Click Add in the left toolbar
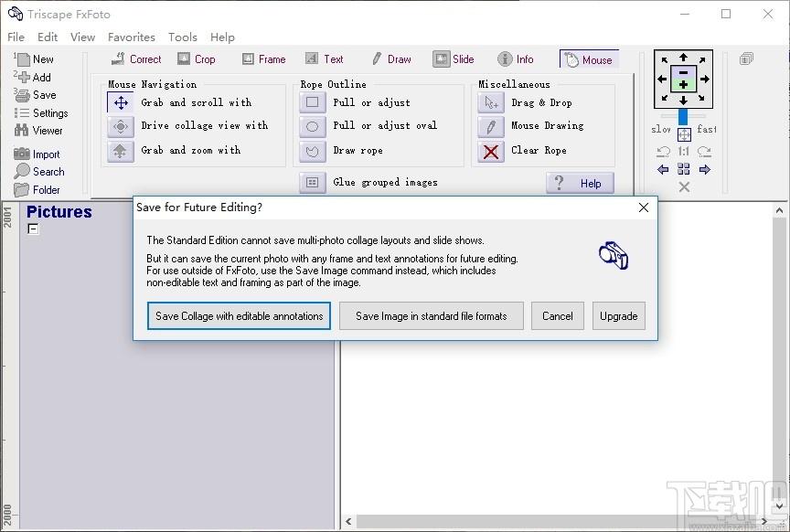This screenshot has width=790, height=532. point(34,77)
